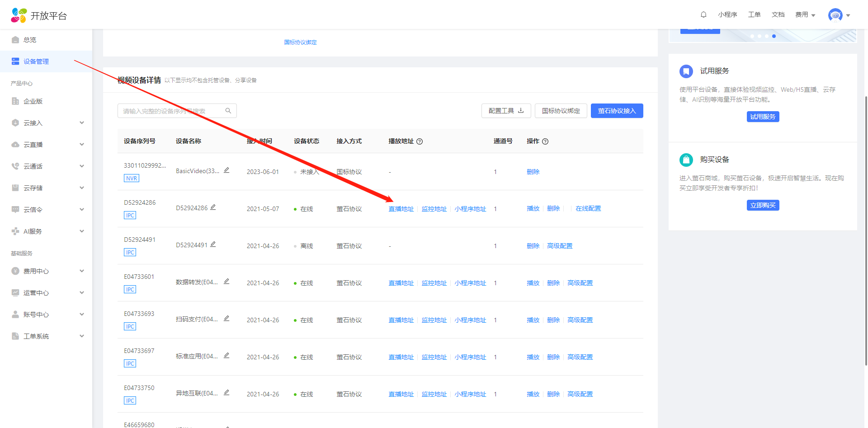The width and height of the screenshot is (868, 428).
Task: Click the 总览 home icon
Action: 15,40
